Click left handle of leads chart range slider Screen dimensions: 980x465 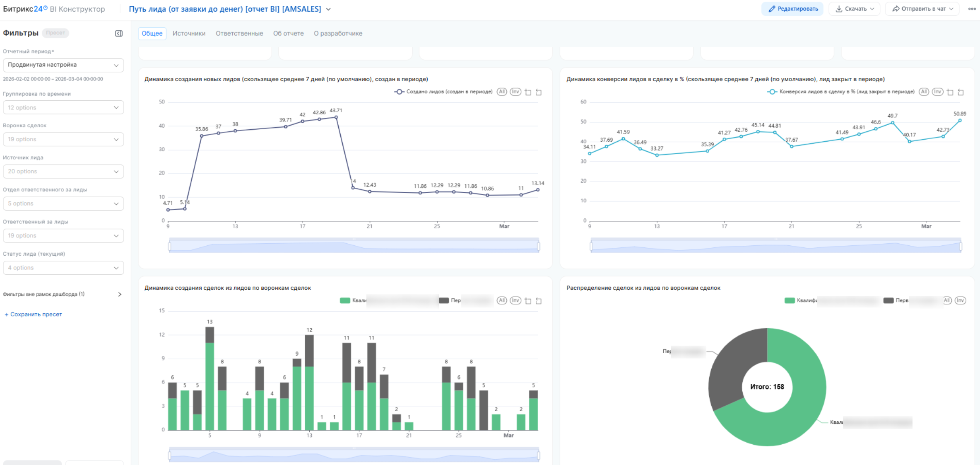coord(170,247)
